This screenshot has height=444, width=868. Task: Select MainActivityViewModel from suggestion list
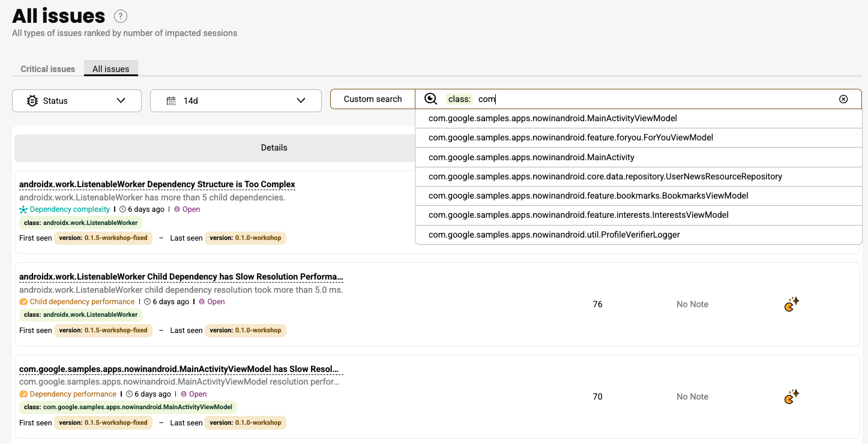(x=552, y=118)
